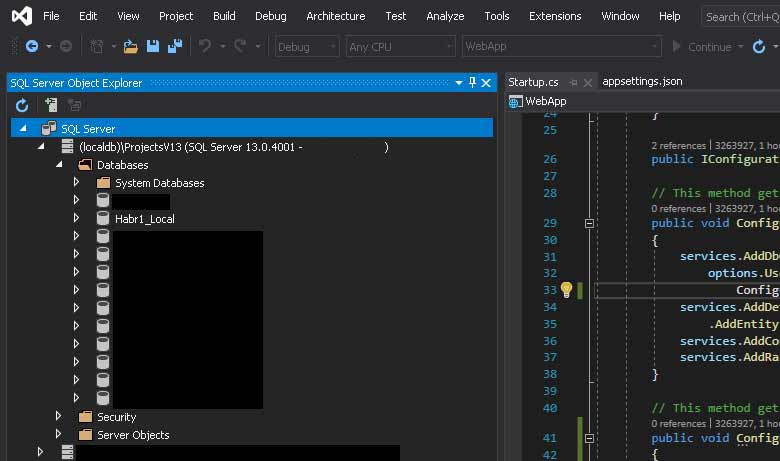
Task: Open the Continue button dropdown arrow
Action: coord(740,47)
